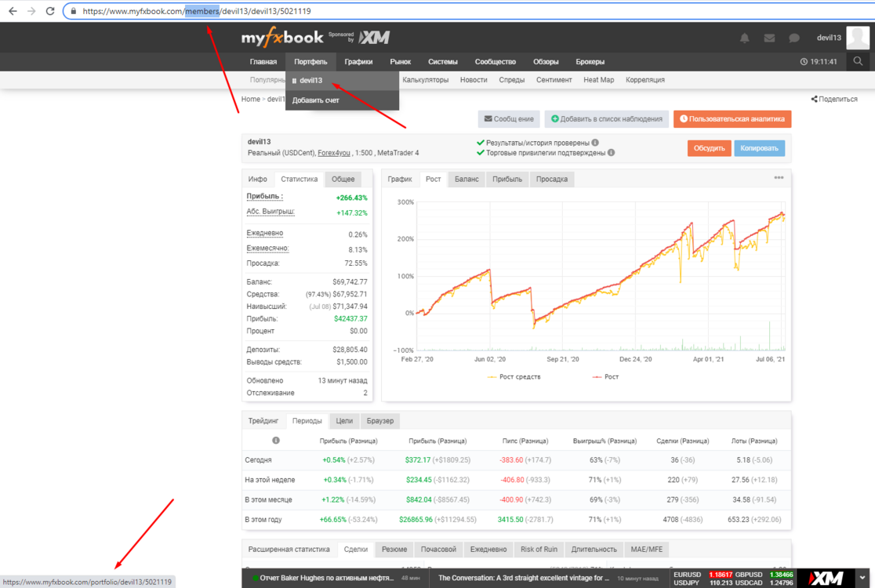Click the Поделиться share link
Viewport: 875px width, 588px height.
(x=834, y=100)
